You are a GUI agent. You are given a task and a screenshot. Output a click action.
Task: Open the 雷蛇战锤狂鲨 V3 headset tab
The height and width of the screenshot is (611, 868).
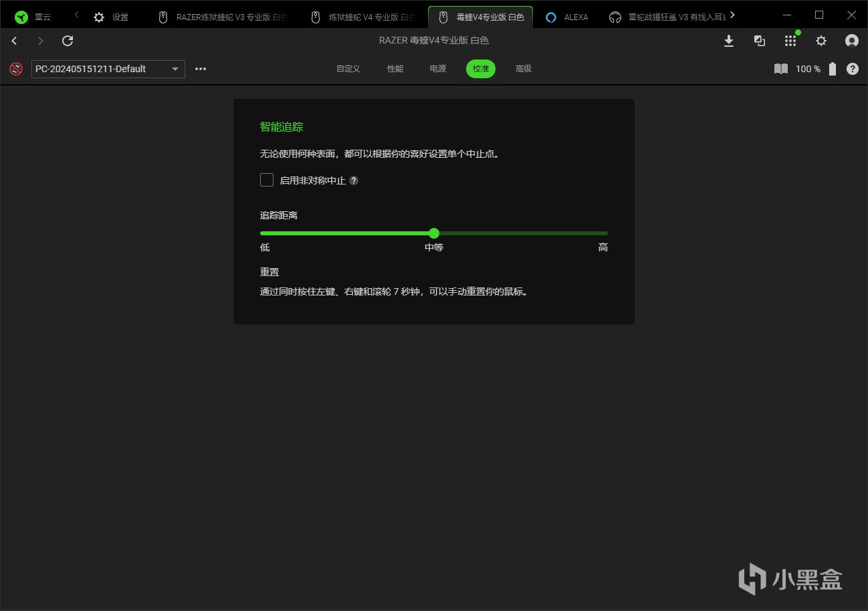[x=667, y=17]
